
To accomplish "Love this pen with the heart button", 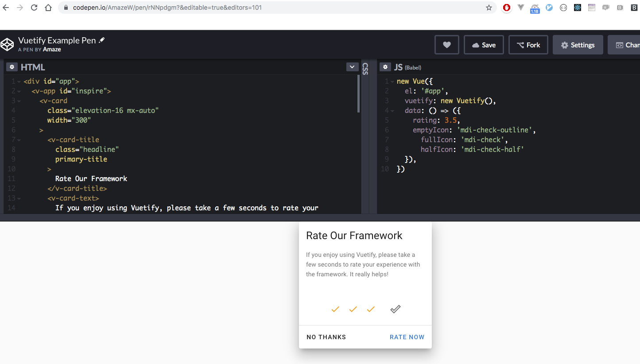I will (x=447, y=45).
